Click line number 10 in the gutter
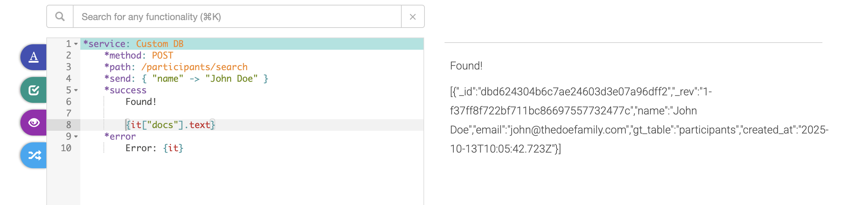 (x=66, y=148)
